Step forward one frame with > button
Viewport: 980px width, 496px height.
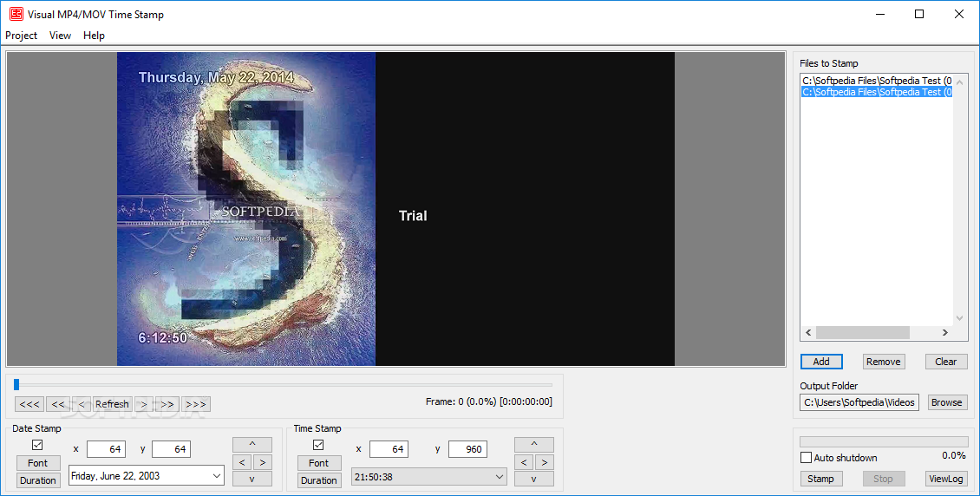pos(143,404)
